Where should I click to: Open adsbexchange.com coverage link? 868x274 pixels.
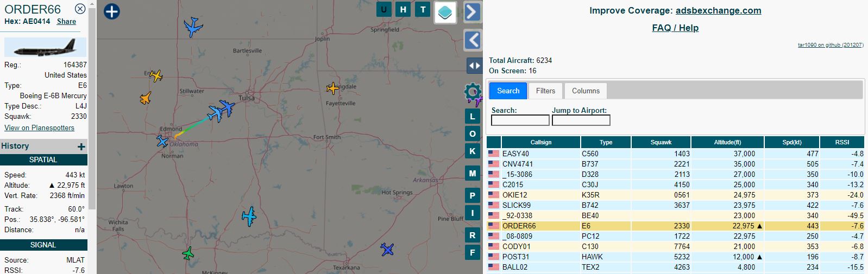(718, 10)
